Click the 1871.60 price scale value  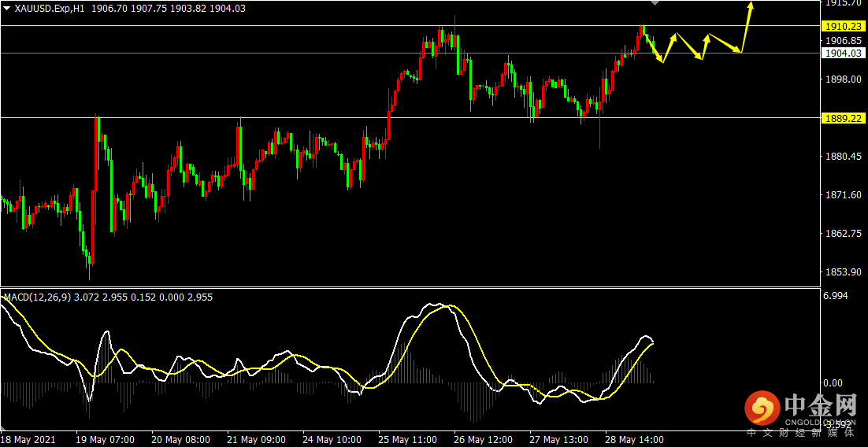point(843,194)
